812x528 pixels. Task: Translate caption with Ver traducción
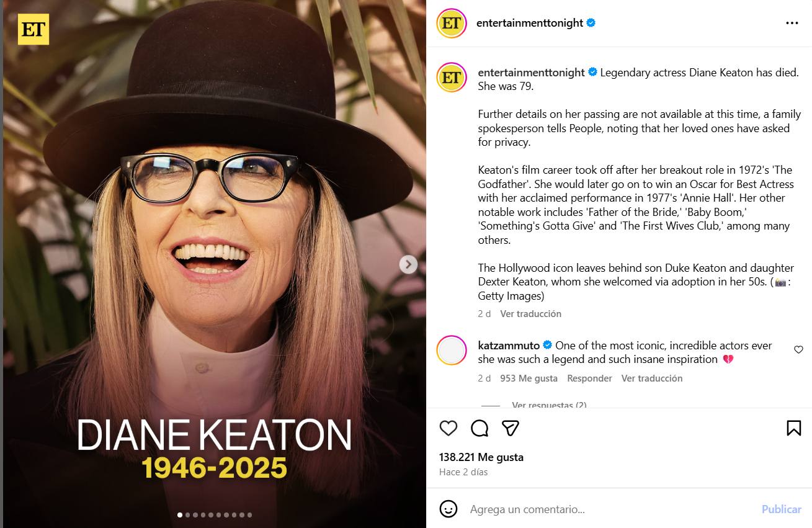pyautogui.click(x=530, y=314)
